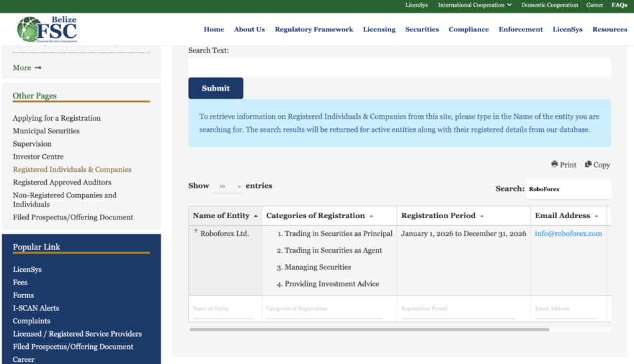Click the Roboforex Ltd. entity name
Screen dimensions: 634x364
tap(224, 233)
